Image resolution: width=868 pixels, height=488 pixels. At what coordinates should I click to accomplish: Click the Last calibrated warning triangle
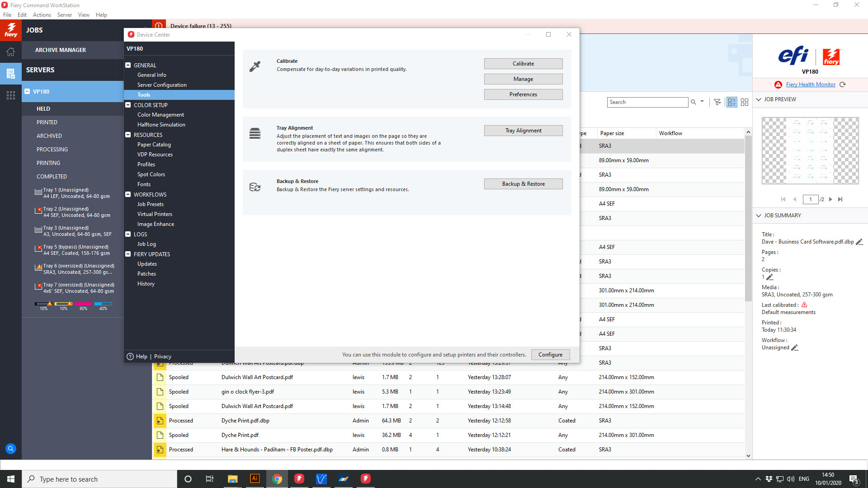(x=804, y=305)
